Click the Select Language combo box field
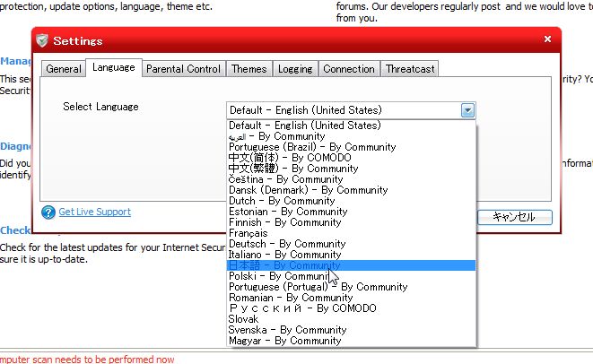The image size is (593, 364). pyautogui.click(x=351, y=110)
